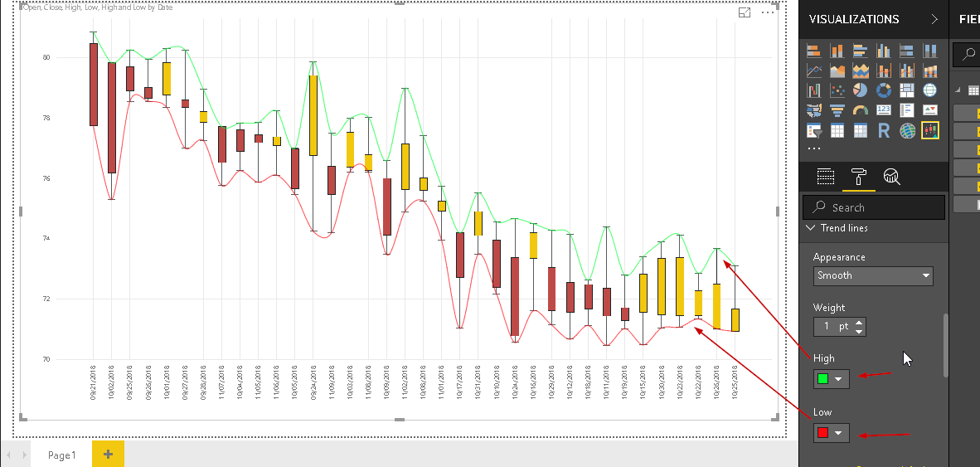The height and width of the screenshot is (467, 980).
Task: Click the 09/21/2018 candlestick
Action: 93,85
